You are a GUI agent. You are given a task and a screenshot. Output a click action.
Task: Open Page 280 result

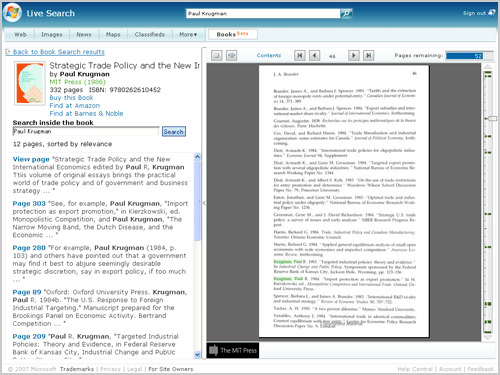click(29, 248)
